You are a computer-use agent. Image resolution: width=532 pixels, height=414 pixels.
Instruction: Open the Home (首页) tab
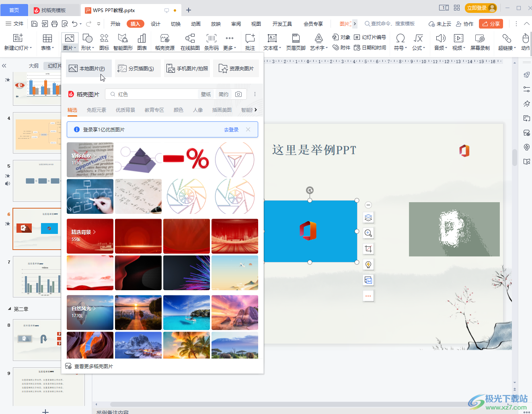coord(14,10)
